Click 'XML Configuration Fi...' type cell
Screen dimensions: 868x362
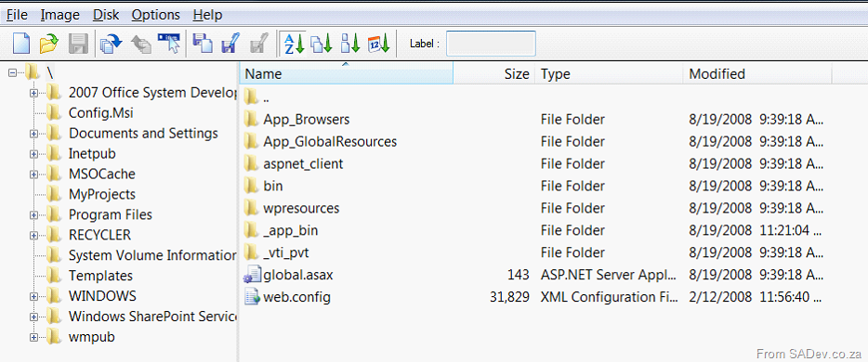(x=610, y=297)
